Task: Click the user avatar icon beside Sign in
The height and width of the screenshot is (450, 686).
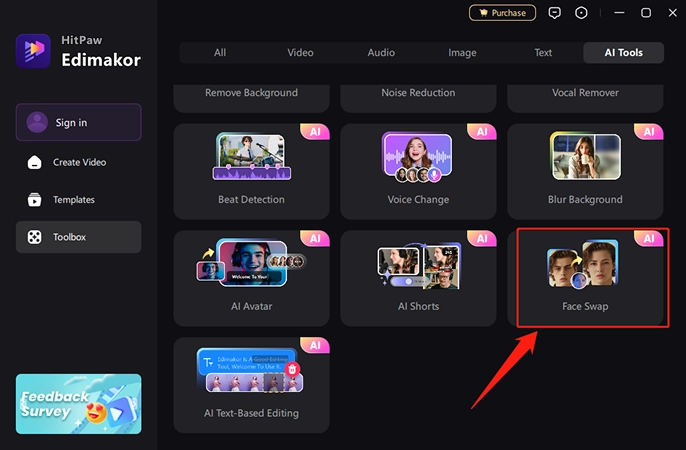Action: click(x=37, y=122)
